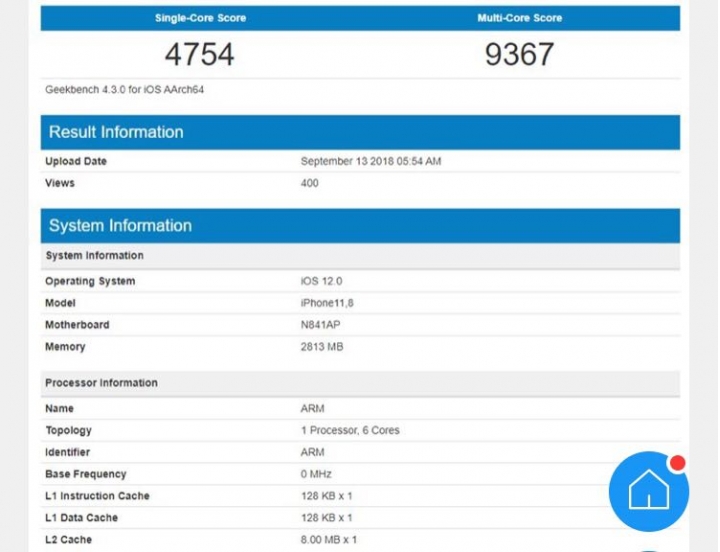720x552 pixels.
Task: Select the '0 MHz' value
Action: 316,474
